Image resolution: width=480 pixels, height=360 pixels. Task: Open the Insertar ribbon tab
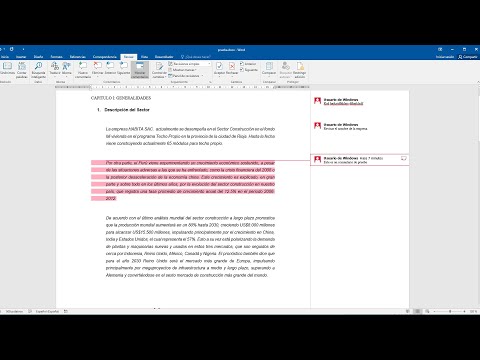21,57
